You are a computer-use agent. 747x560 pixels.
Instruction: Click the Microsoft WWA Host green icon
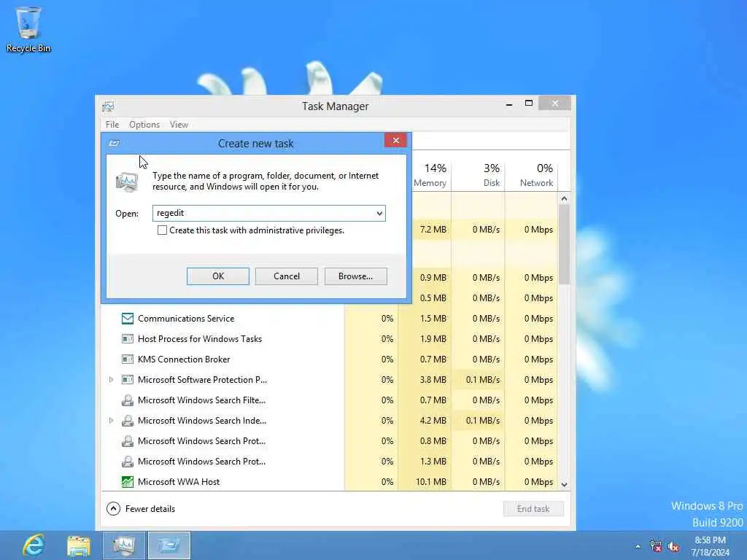pos(127,482)
